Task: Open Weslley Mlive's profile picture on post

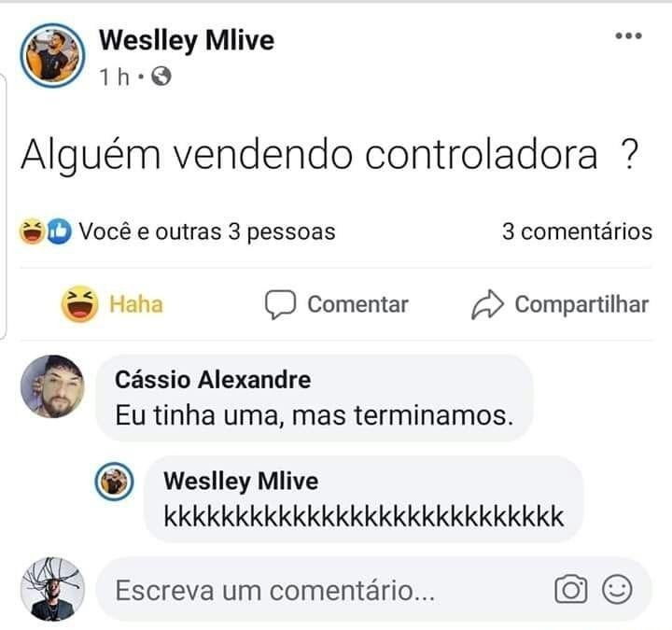Action: pos(52,56)
